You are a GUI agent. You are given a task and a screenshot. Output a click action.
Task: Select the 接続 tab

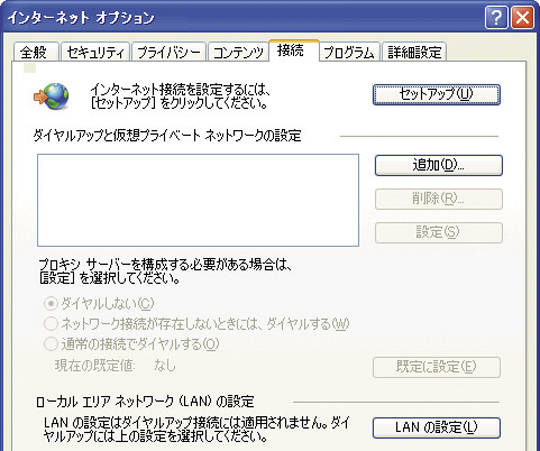pos(294,51)
